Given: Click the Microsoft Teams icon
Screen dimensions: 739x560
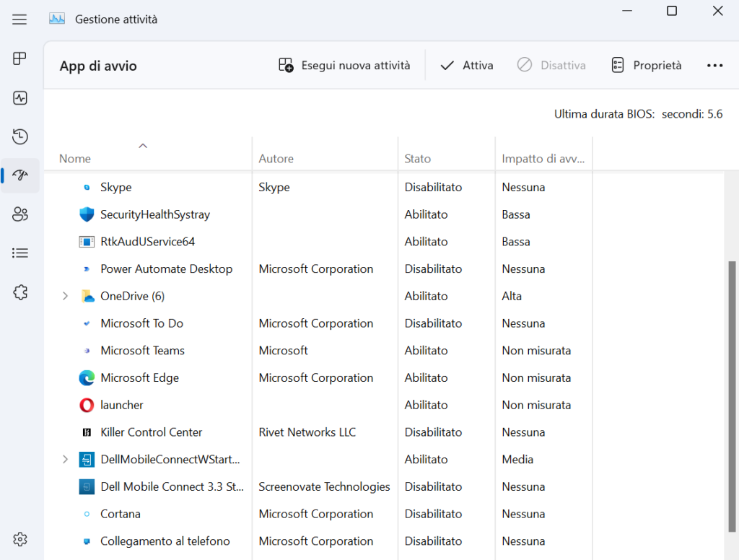Looking at the screenshot, I should tap(87, 351).
